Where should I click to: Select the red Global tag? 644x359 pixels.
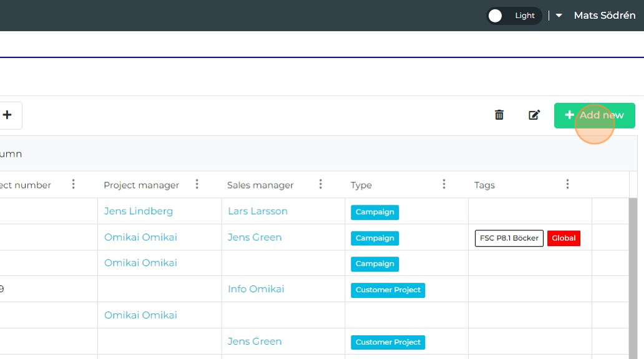click(563, 239)
